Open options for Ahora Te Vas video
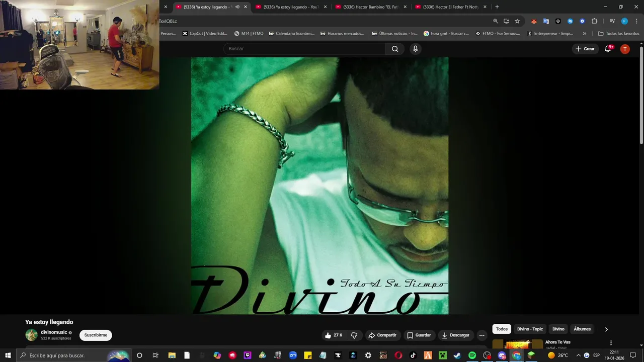Viewport: 644px width, 362px height. 611,343
